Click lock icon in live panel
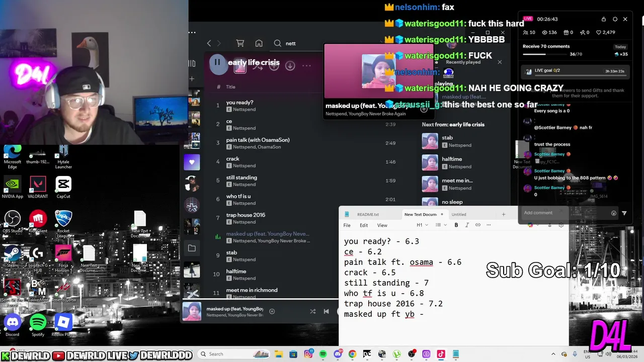 tap(604, 19)
